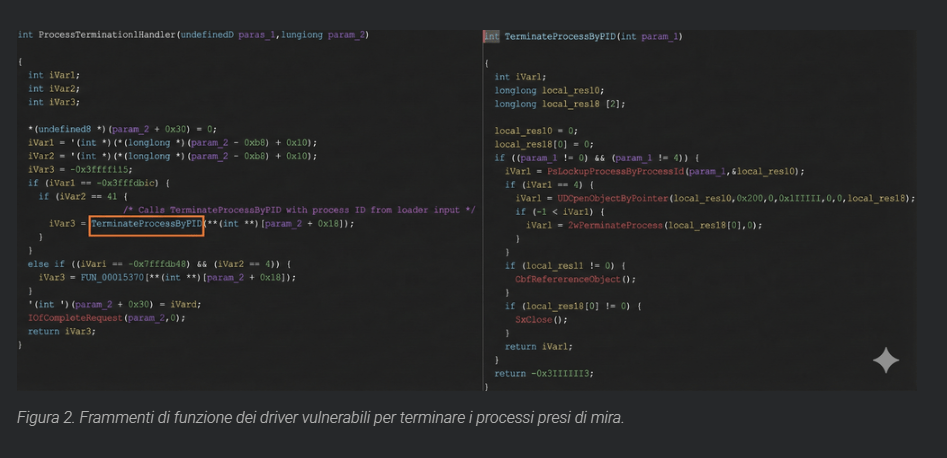This screenshot has width=947, height=458.
Task: Click the orange-highlighted TerminateProcessByPID call
Action: tap(146, 224)
